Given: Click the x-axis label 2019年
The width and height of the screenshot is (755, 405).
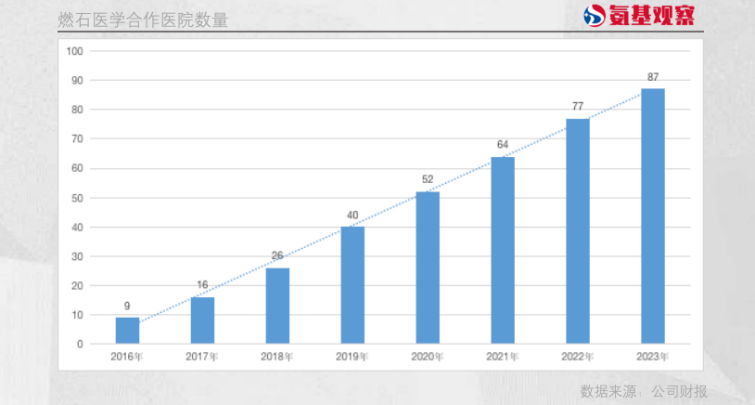Looking at the screenshot, I should coord(352,356).
